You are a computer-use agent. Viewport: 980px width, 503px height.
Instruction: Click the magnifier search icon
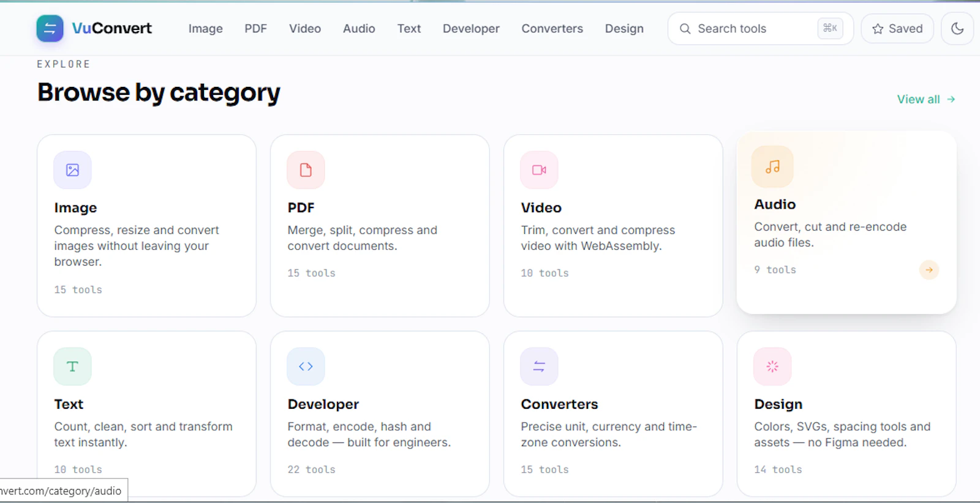click(x=685, y=29)
